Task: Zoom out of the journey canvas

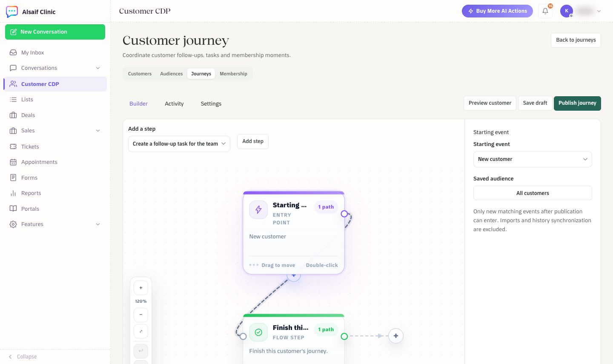Action: click(x=141, y=315)
